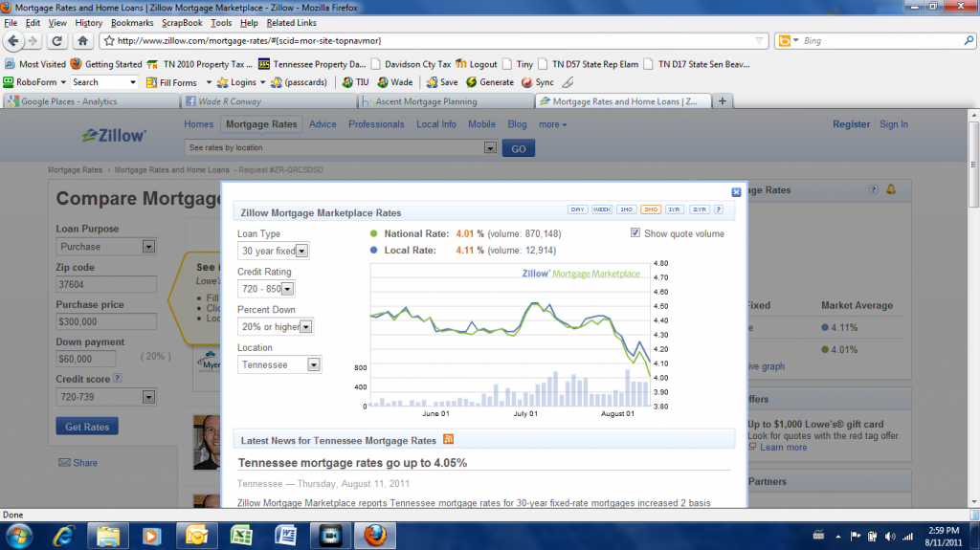Select the DAY chart range icon
Screen dimensions: 980x550
point(577,209)
